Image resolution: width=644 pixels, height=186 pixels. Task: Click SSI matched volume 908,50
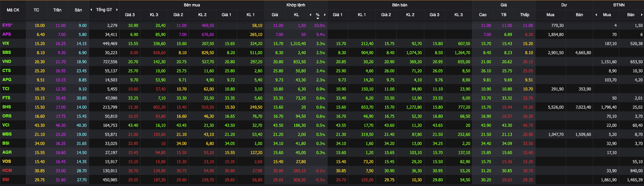300,180
